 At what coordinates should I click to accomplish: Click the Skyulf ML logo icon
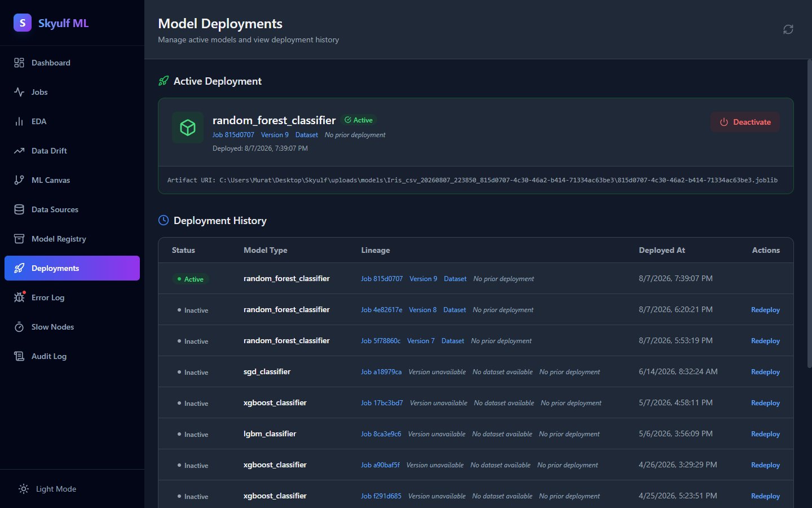point(23,23)
